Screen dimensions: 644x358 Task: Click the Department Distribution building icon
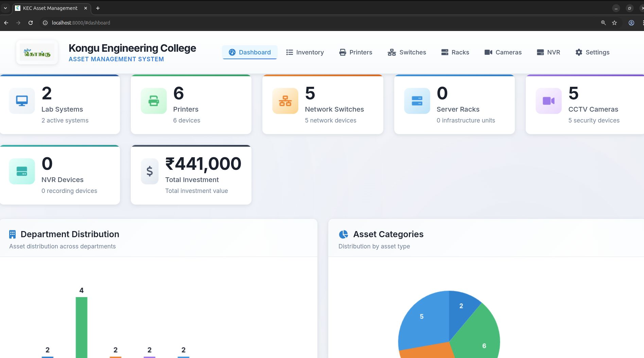click(x=12, y=234)
